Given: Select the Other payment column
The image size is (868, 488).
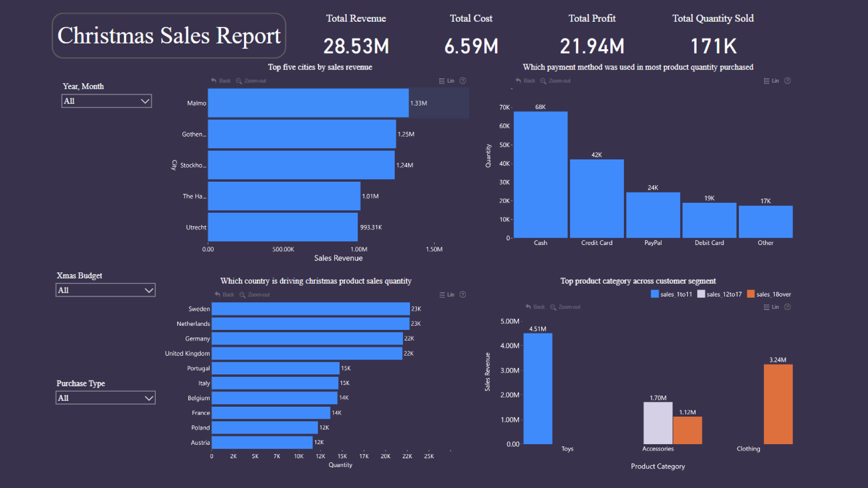Looking at the screenshot, I should (x=765, y=222).
